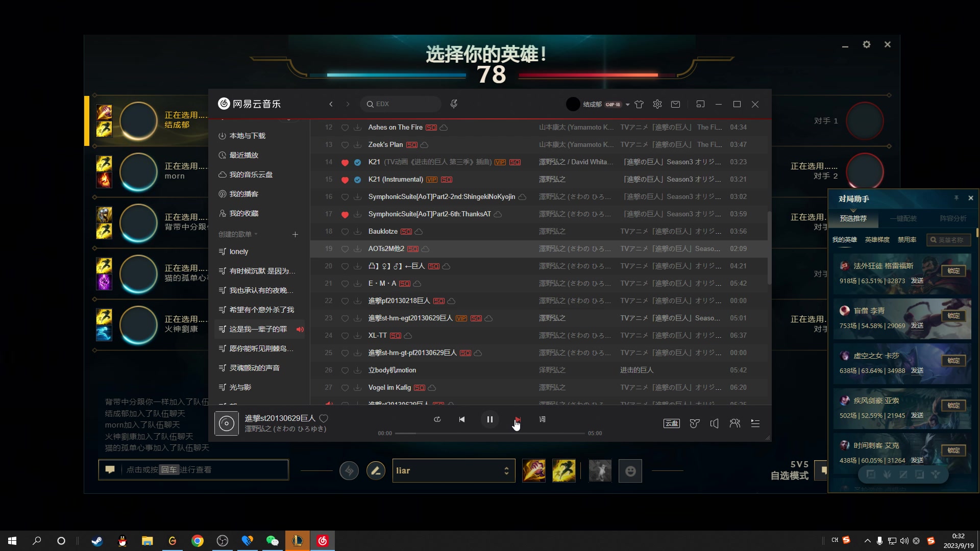This screenshot has height=551, width=980.
Task: Switch to 阵容分析 tab in 对局助手
Action: pos(953,218)
